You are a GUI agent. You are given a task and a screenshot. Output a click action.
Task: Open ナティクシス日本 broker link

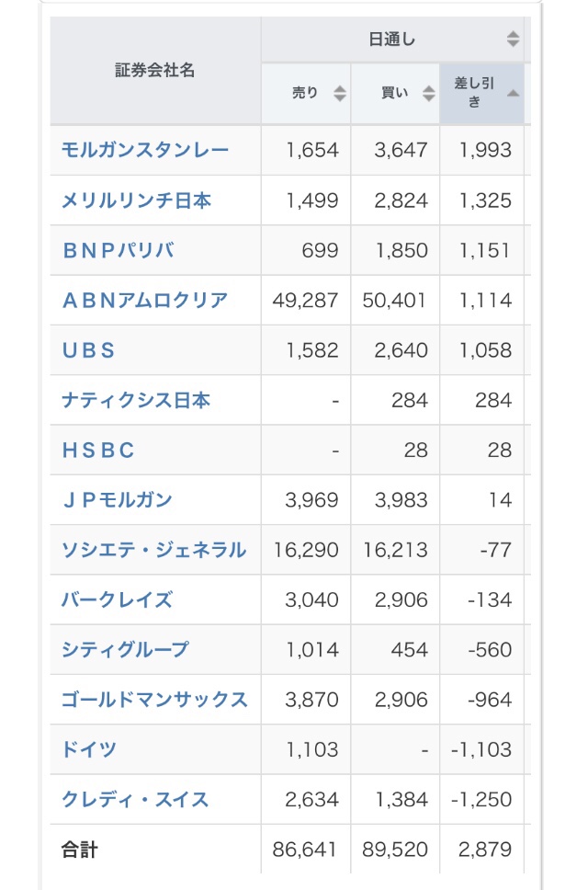136,400
